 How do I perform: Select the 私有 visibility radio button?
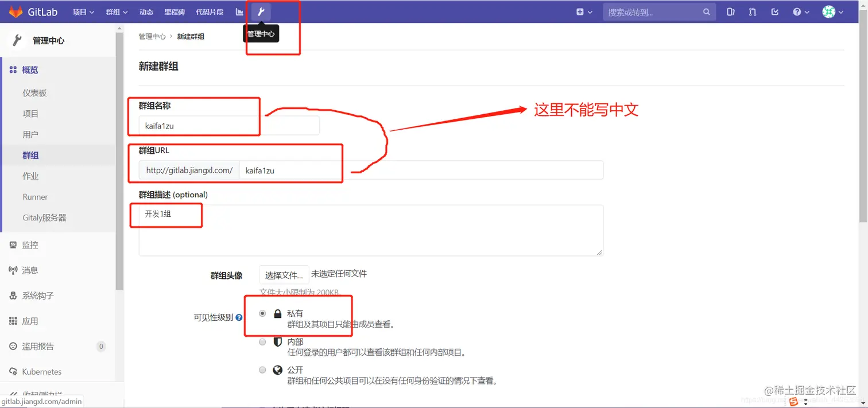coord(262,313)
